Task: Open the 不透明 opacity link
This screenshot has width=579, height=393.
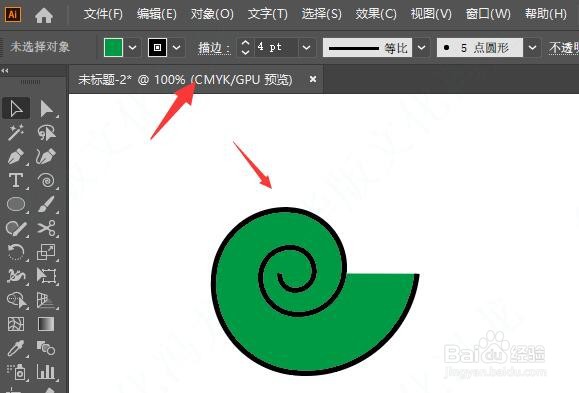Action: [x=564, y=48]
